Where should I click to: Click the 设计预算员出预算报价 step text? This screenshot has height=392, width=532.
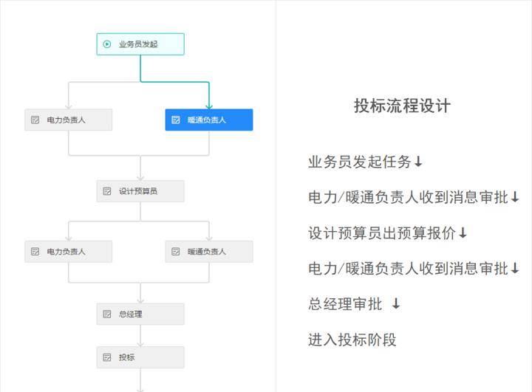coord(382,233)
